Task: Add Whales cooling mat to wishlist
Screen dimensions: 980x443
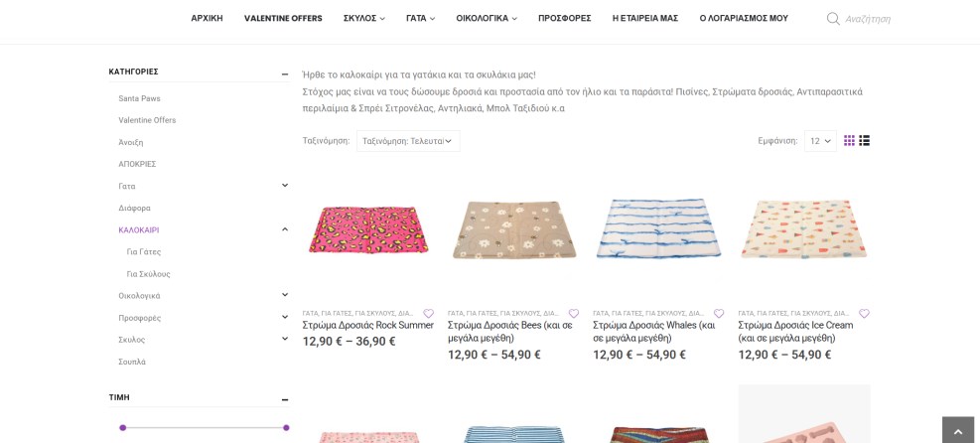Action: (x=719, y=314)
